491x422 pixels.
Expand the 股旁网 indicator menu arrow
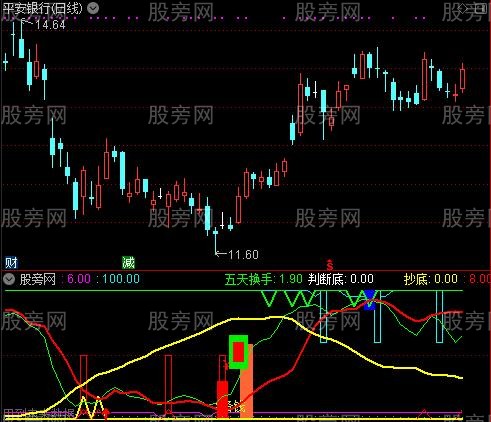pos(9,279)
